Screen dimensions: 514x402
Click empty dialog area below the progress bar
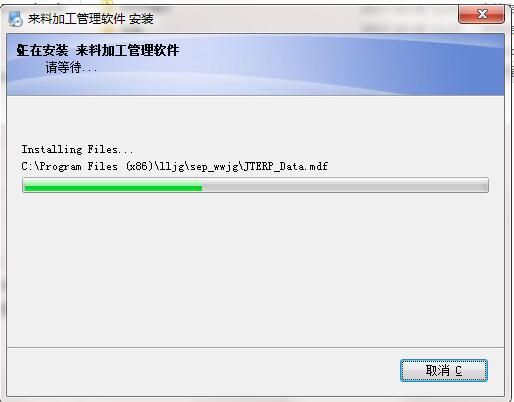(x=255, y=267)
